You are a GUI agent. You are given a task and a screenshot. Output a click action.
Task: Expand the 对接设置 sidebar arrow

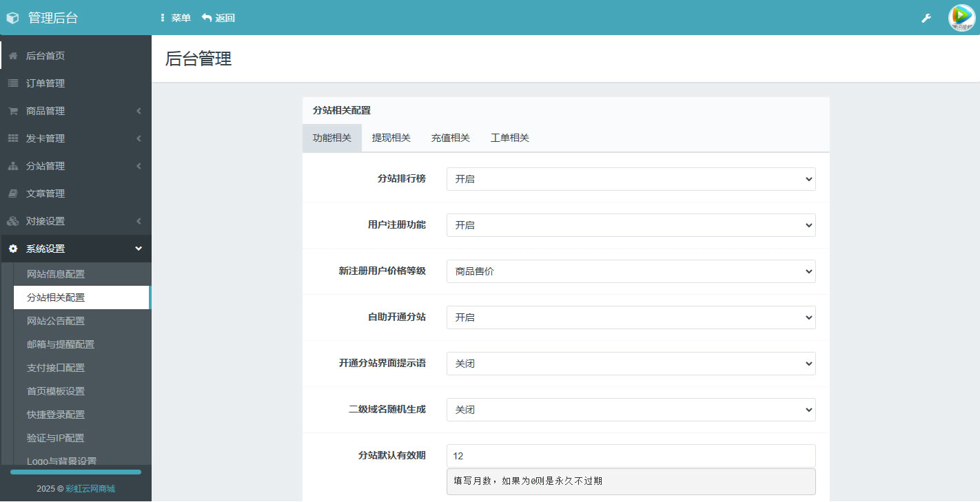(139, 221)
